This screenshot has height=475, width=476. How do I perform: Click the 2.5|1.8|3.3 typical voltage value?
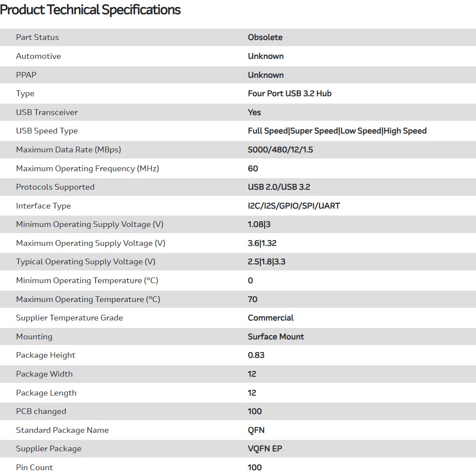(267, 262)
